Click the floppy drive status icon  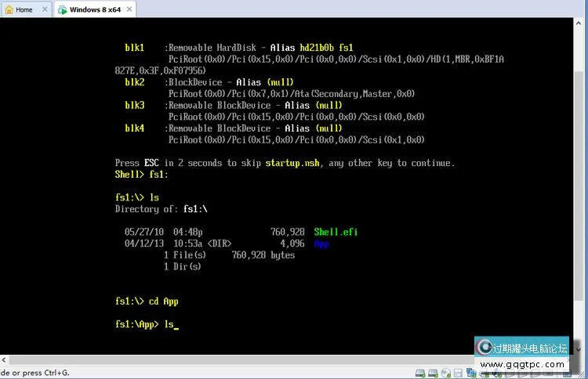pos(458,373)
